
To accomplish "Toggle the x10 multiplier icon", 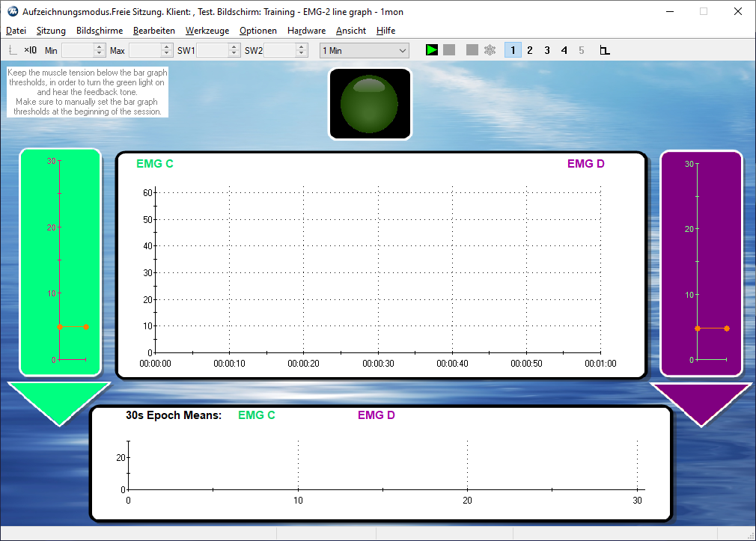I will (31, 50).
